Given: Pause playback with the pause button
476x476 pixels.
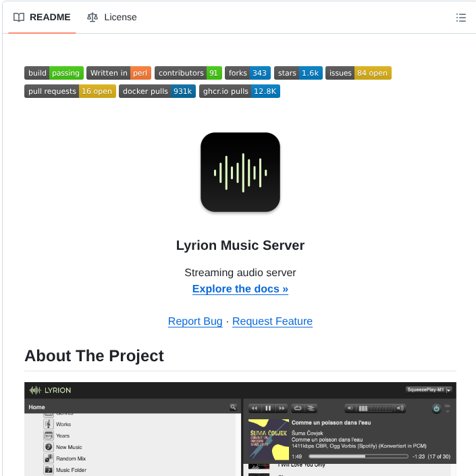Looking at the screenshot, I should [x=268, y=408].
